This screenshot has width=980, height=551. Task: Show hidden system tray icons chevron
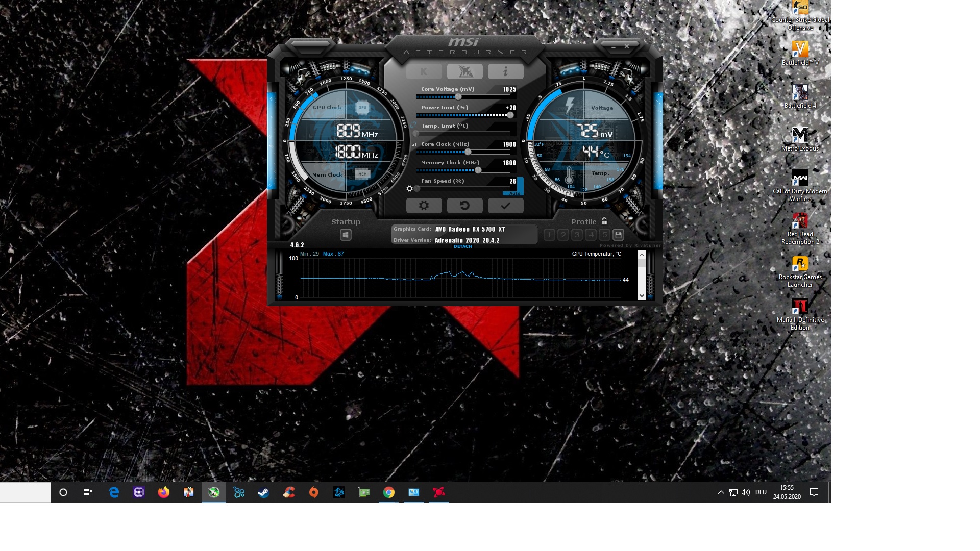(x=721, y=492)
